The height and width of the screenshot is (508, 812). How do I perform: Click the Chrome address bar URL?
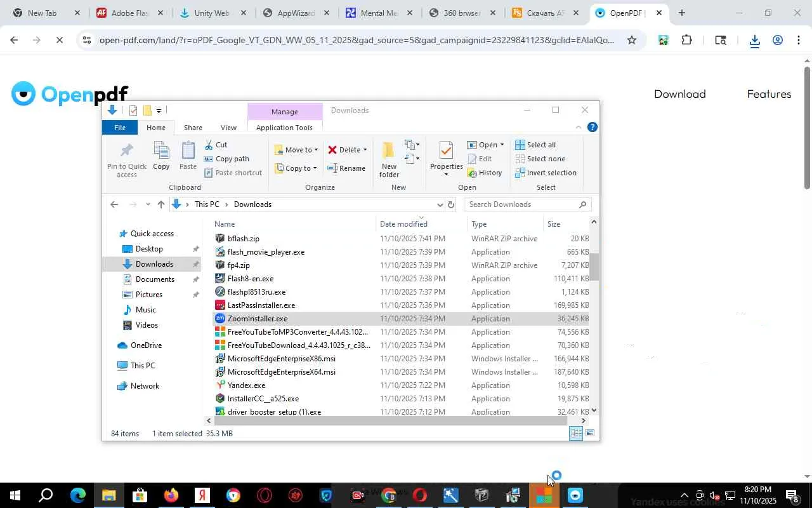point(357,40)
